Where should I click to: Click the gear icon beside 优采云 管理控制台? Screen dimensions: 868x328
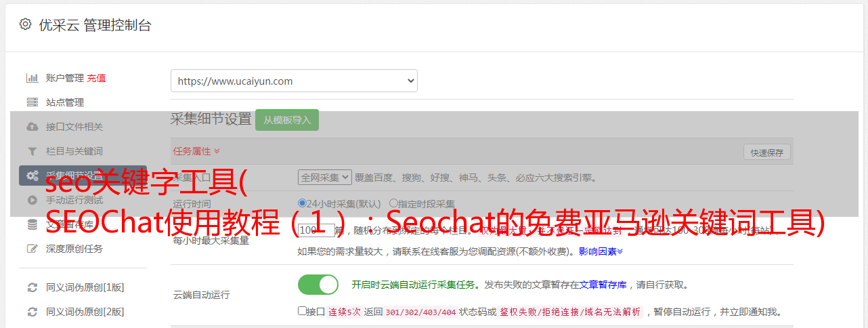click(x=25, y=25)
